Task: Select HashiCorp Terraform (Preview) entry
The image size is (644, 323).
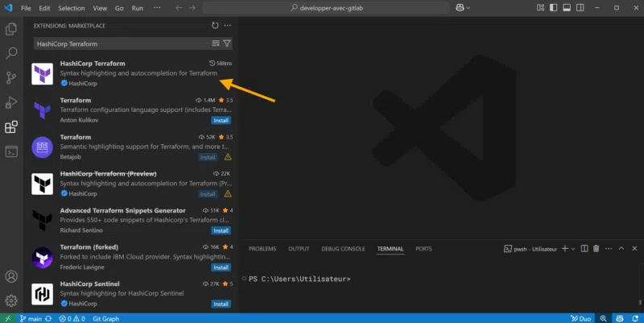Action: [x=131, y=184]
